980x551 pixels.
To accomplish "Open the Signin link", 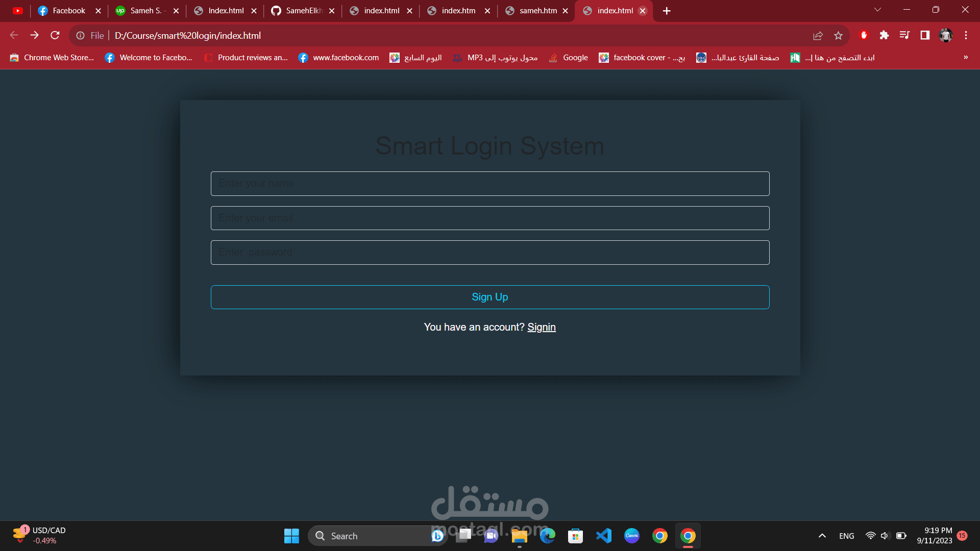I will click(x=542, y=327).
